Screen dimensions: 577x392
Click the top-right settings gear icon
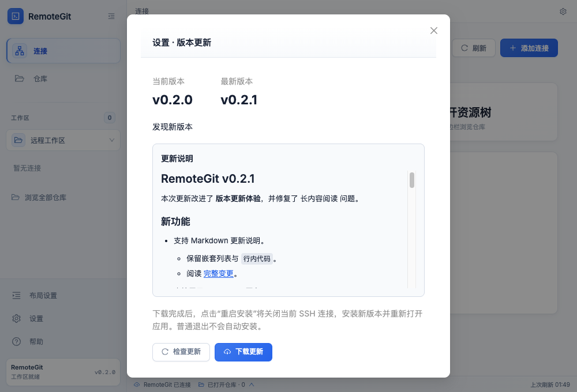pos(563,12)
